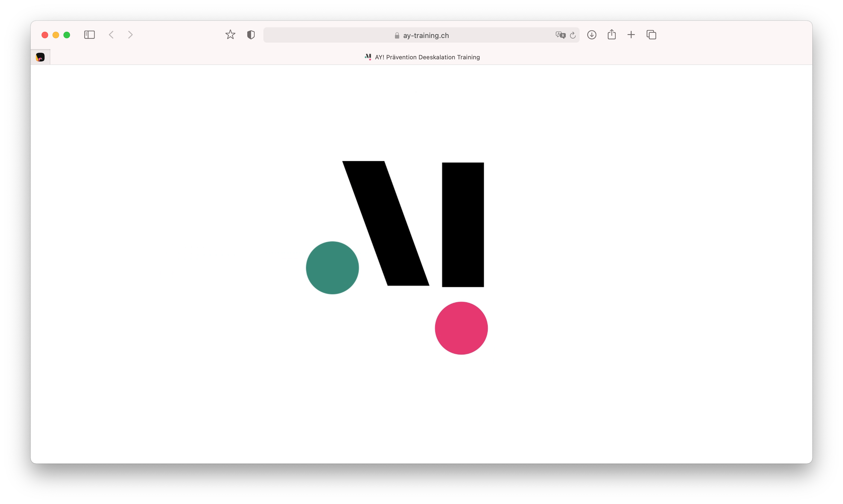The width and height of the screenshot is (843, 504).
Task: Click the green fullscreen window button
Action: point(67,35)
